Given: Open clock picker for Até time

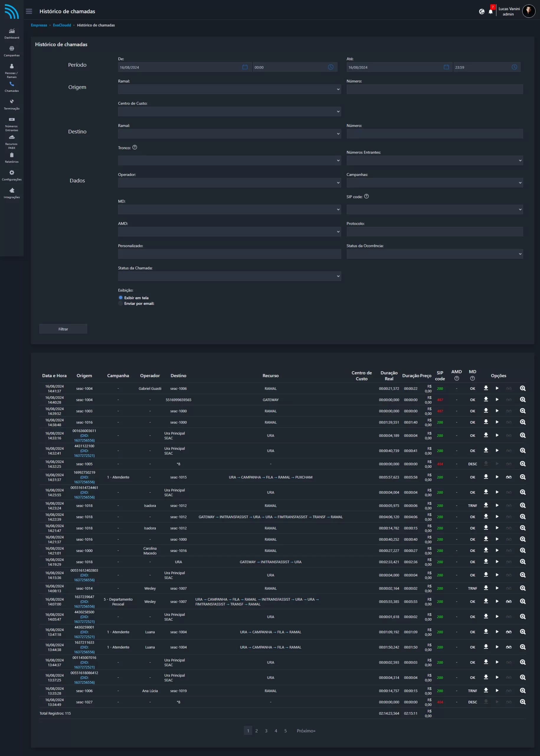Looking at the screenshot, I should click(514, 67).
